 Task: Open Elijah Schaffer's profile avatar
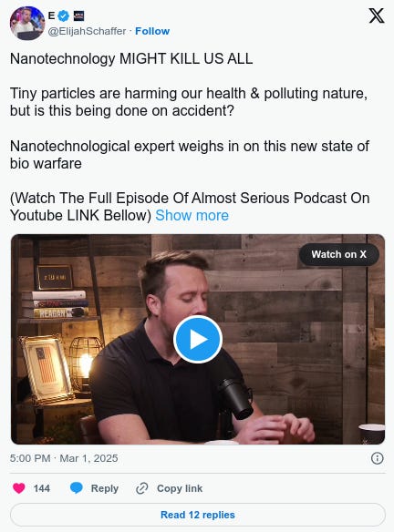click(x=27, y=23)
